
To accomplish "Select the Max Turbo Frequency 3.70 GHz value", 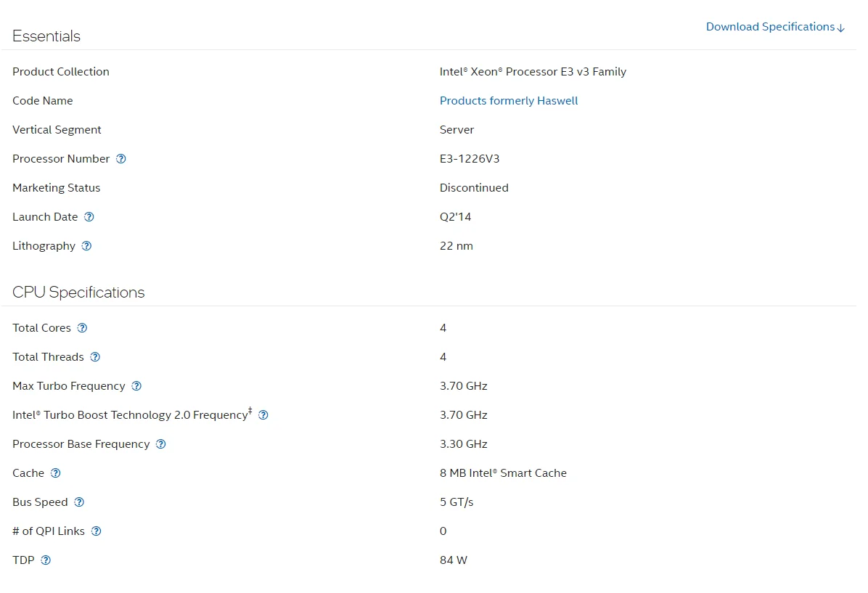I will click(463, 386).
